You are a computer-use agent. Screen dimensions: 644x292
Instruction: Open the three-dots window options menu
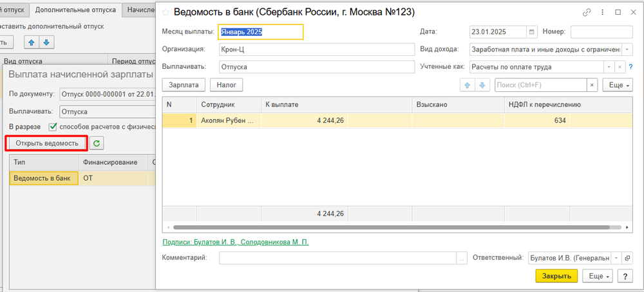click(x=602, y=12)
